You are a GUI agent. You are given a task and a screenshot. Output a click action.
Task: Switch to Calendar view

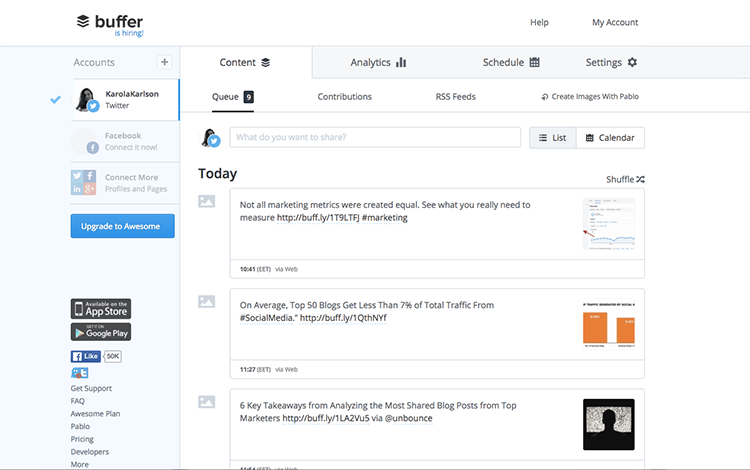[610, 138]
